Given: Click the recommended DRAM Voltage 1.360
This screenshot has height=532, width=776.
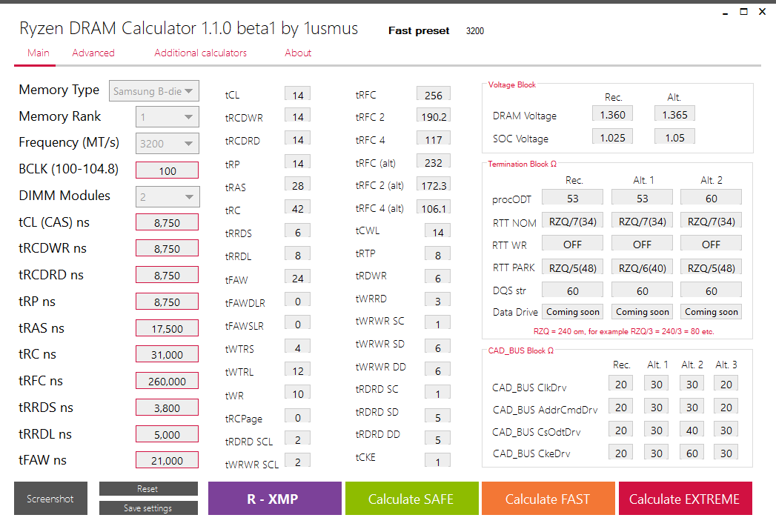Looking at the screenshot, I should [613, 114].
